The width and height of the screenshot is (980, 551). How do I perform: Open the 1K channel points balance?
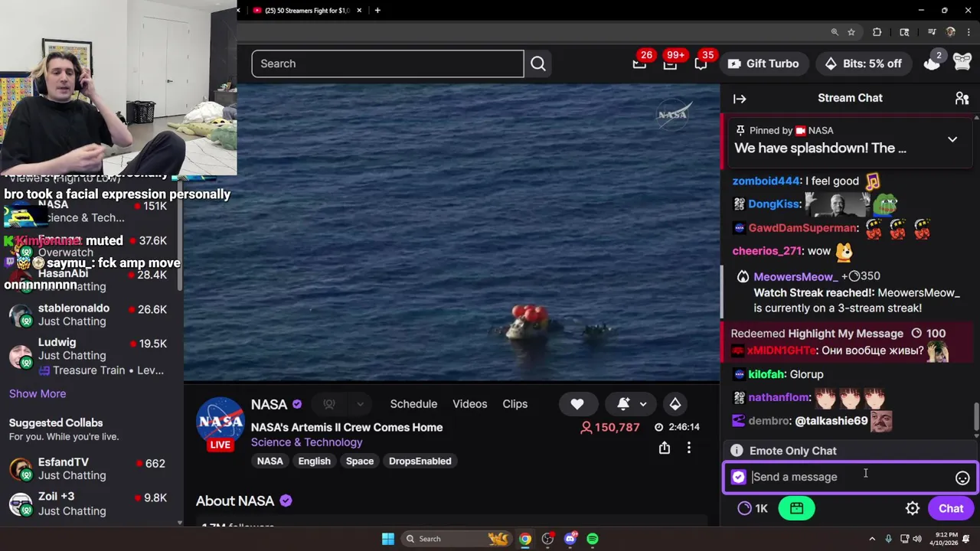point(753,508)
